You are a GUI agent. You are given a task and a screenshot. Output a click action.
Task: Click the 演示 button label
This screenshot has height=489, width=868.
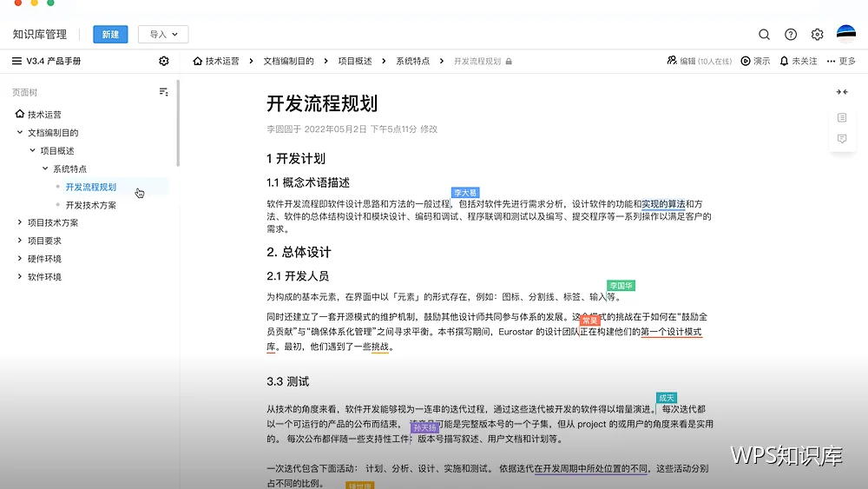pos(762,61)
